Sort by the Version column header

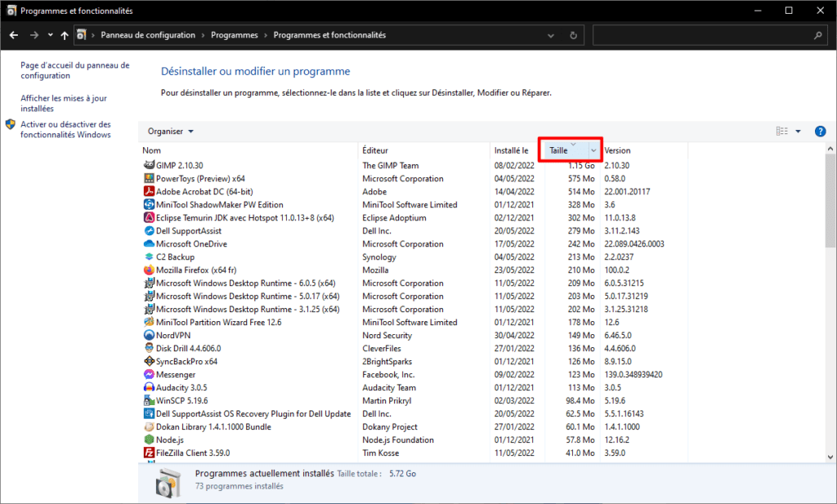[618, 150]
